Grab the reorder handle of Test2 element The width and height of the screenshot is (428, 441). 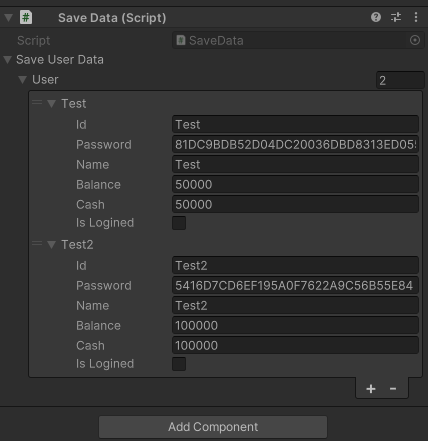pyautogui.click(x=37, y=244)
